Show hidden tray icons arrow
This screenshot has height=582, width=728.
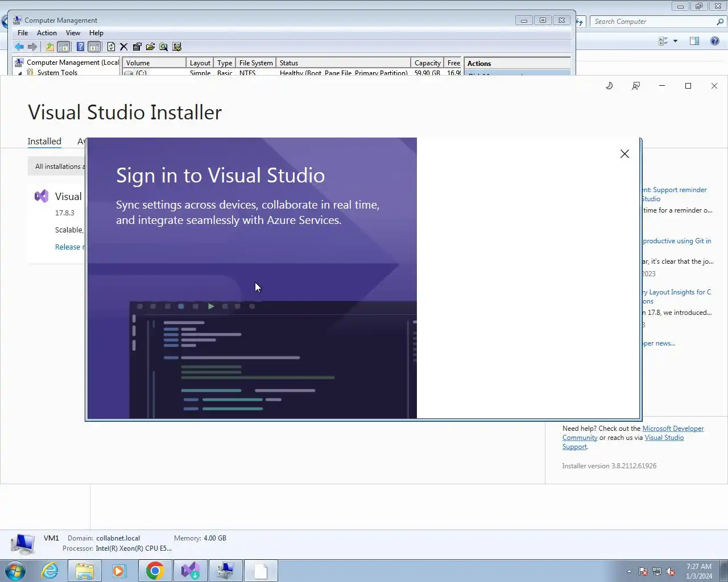tap(629, 571)
